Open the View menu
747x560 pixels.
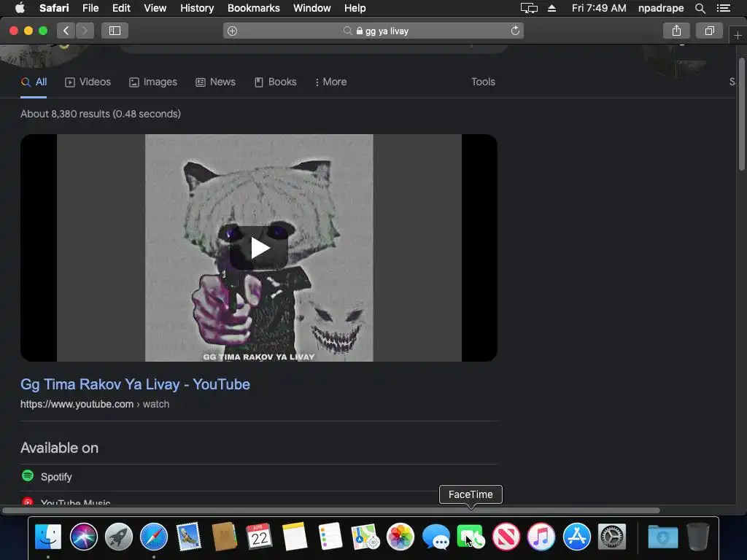[155, 8]
